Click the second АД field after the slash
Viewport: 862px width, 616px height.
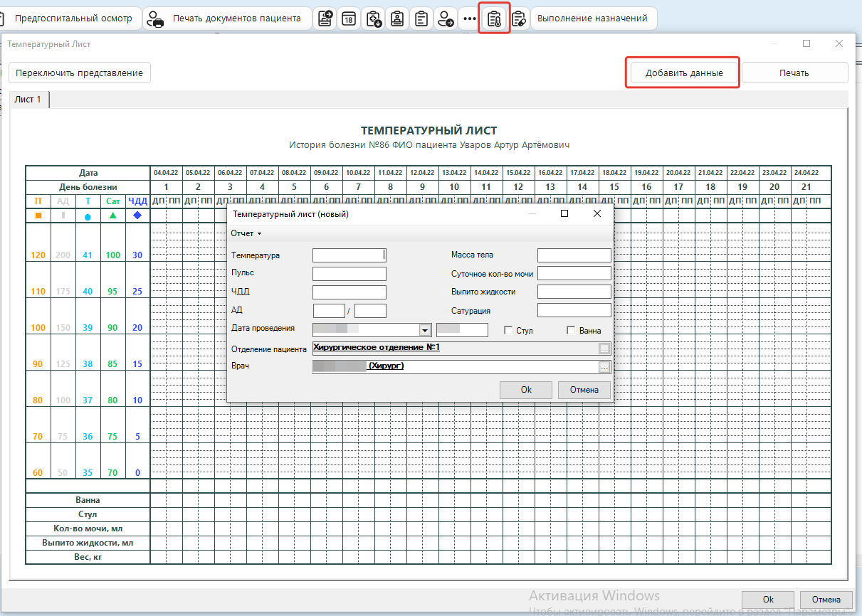click(370, 311)
